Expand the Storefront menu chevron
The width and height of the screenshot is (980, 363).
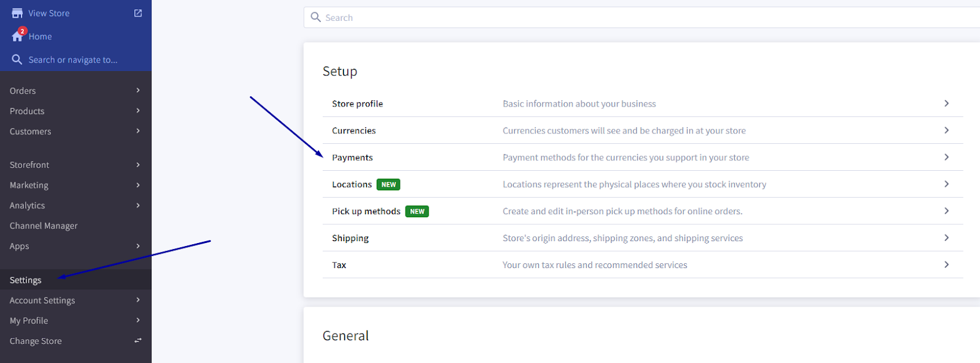[138, 165]
